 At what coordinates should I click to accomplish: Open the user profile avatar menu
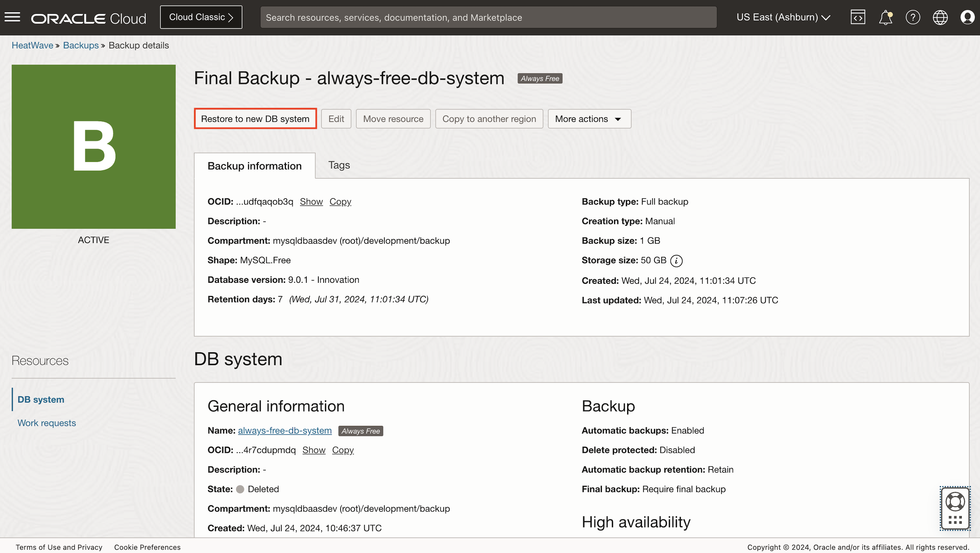(967, 17)
